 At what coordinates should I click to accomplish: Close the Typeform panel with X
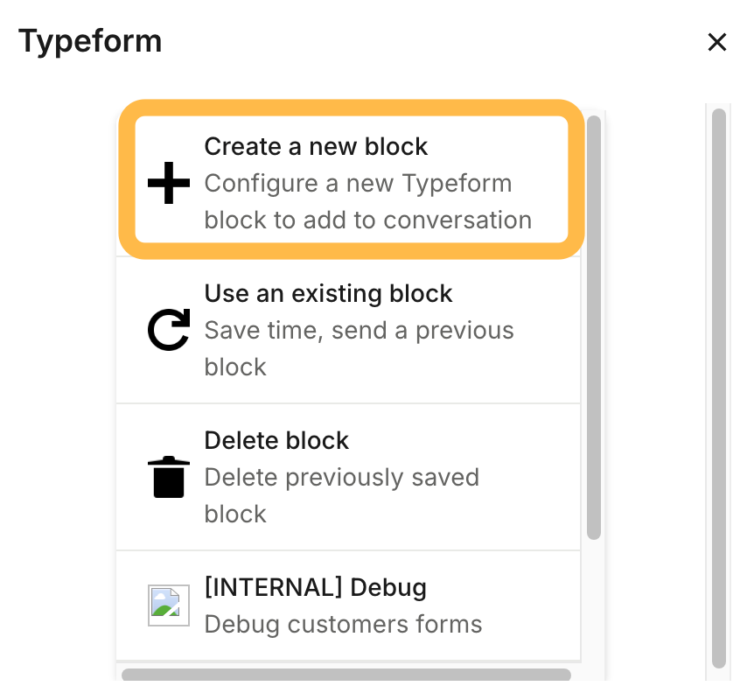tap(717, 42)
